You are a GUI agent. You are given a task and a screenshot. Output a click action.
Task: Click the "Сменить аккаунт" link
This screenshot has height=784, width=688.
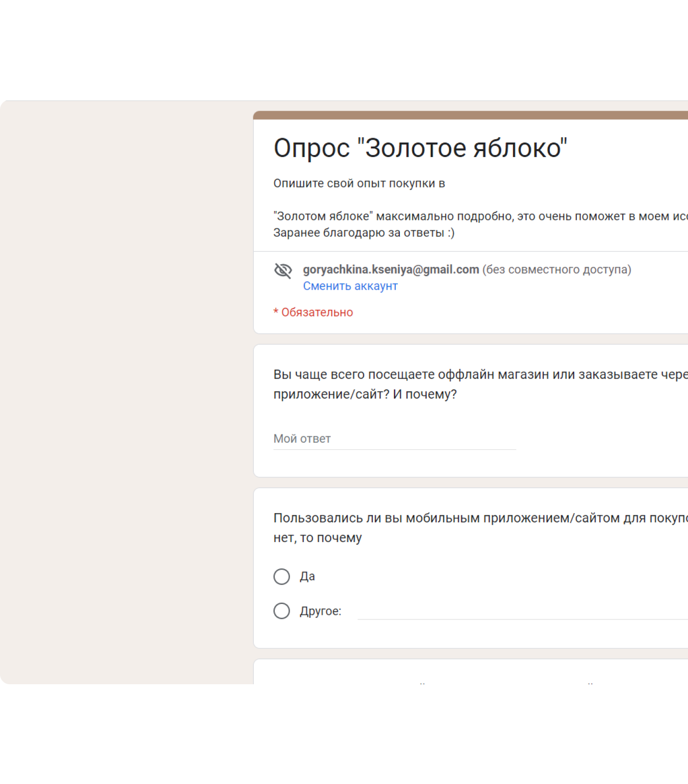(350, 286)
